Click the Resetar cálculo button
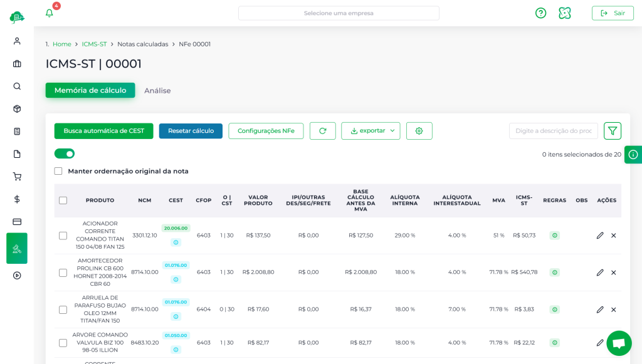Viewport: 642px width, 364px height. tap(191, 131)
